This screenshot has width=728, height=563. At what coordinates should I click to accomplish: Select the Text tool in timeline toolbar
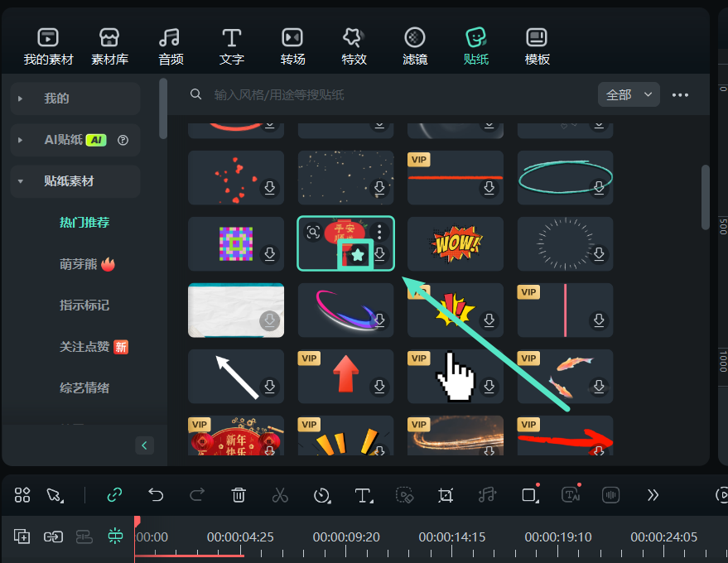coord(363,495)
